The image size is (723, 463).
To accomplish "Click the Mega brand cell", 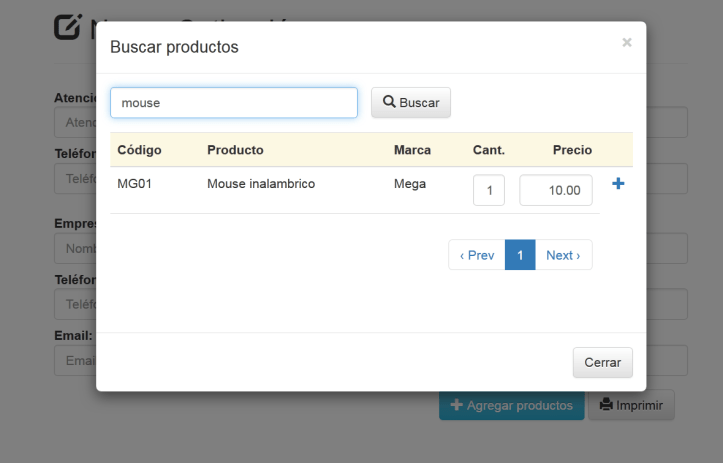I will click(410, 184).
